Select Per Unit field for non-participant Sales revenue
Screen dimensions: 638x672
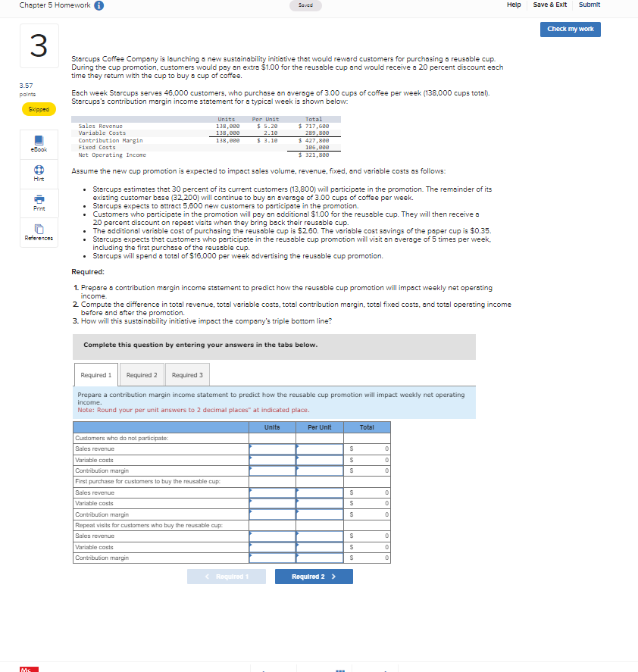(x=320, y=449)
